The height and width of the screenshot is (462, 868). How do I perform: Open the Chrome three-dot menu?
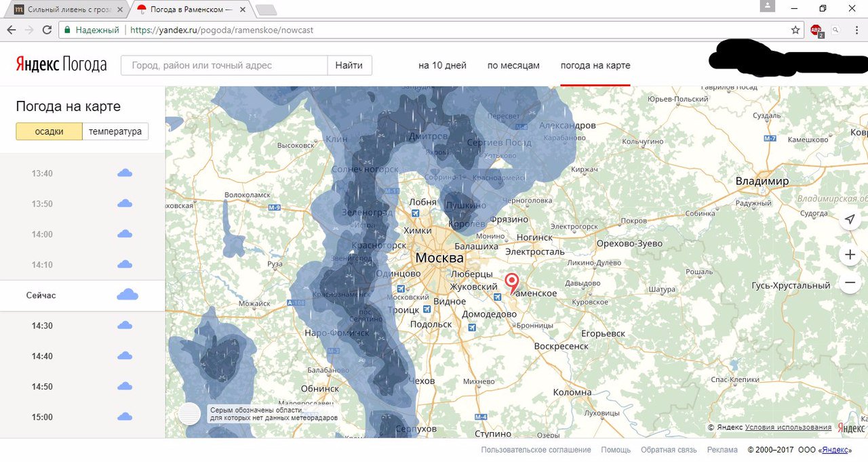(x=856, y=30)
